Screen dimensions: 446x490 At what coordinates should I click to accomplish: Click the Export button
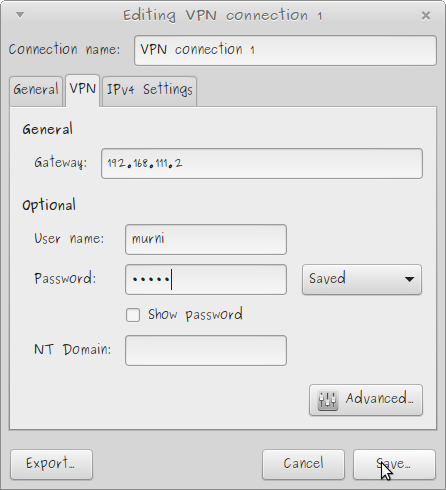click(x=51, y=464)
